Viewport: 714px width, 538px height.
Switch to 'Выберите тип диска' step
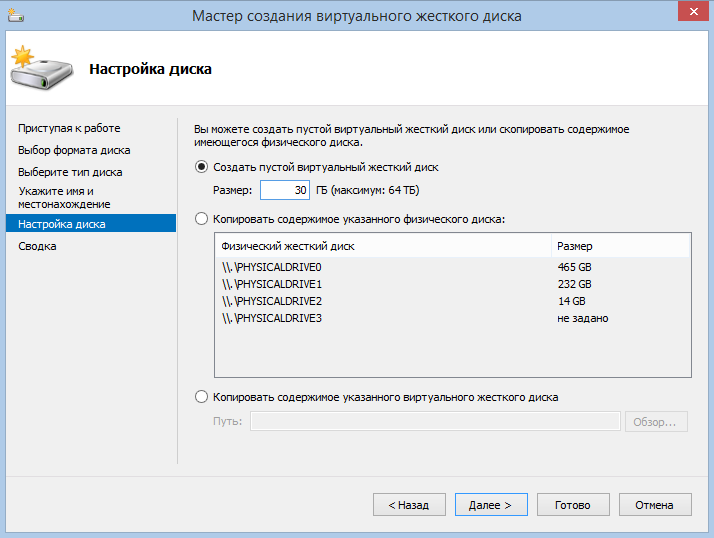coord(70,172)
